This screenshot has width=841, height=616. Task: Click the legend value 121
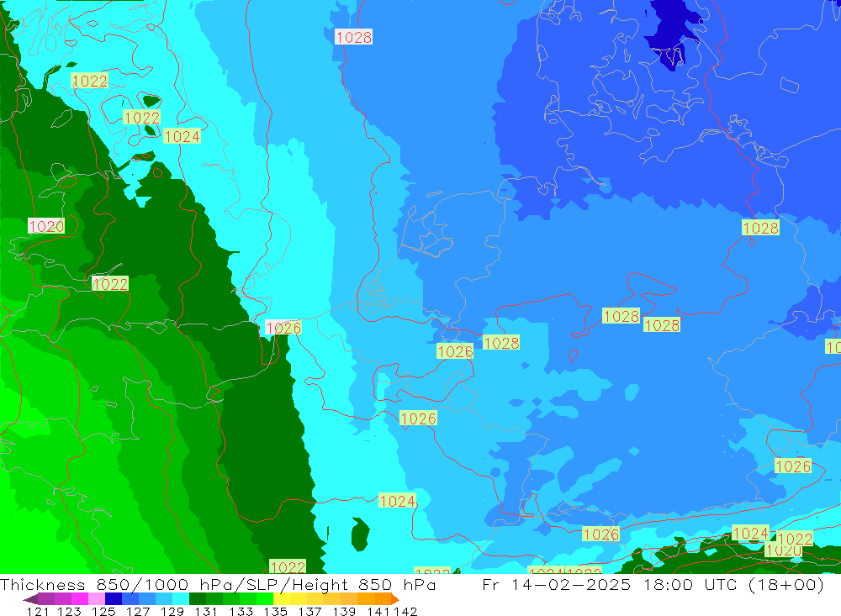click(38, 611)
